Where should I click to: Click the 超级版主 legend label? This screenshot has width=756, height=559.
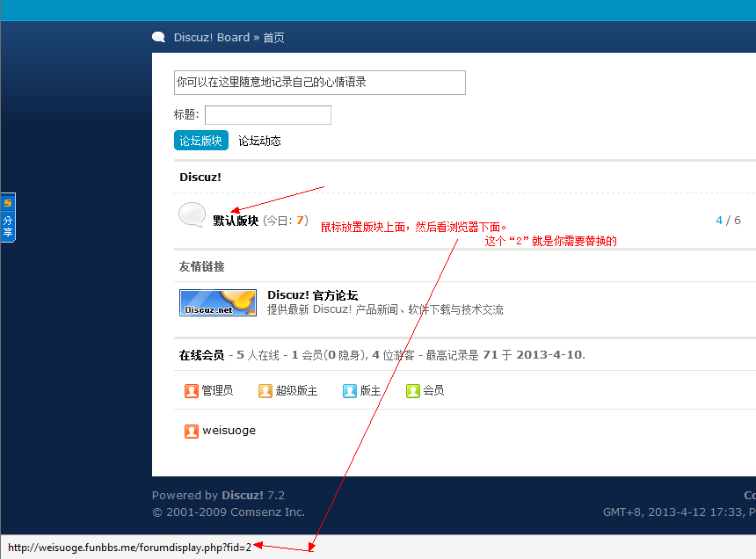(x=296, y=390)
